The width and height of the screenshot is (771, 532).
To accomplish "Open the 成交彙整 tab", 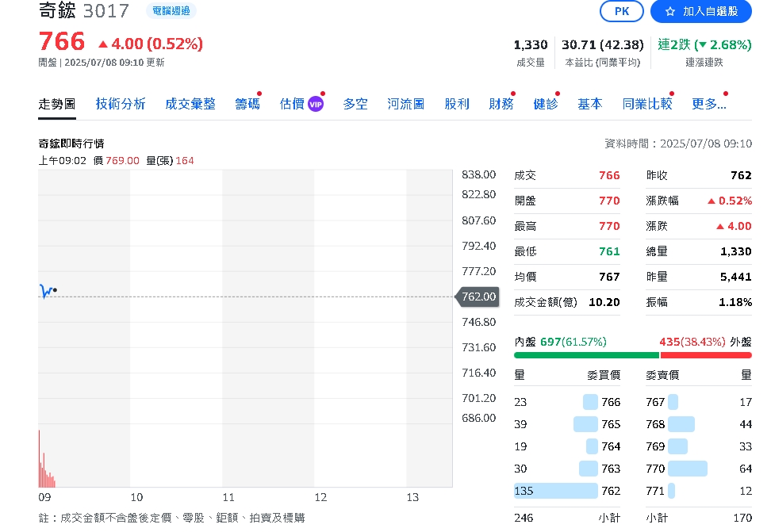I will [x=190, y=104].
